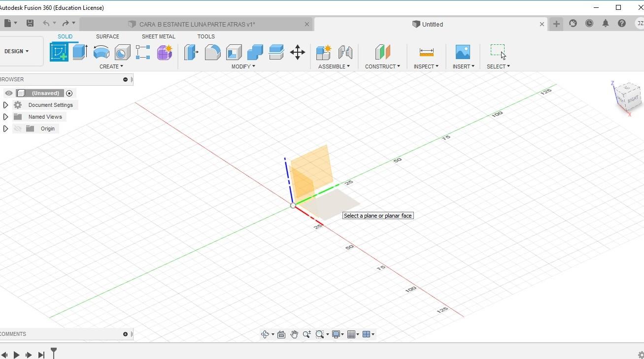This screenshot has height=359, width=644.
Task: Collapse the Browser panel
Action: point(125,79)
